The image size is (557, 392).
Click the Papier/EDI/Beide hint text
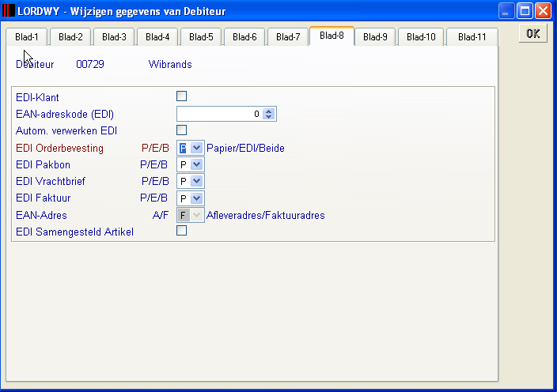coord(245,148)
